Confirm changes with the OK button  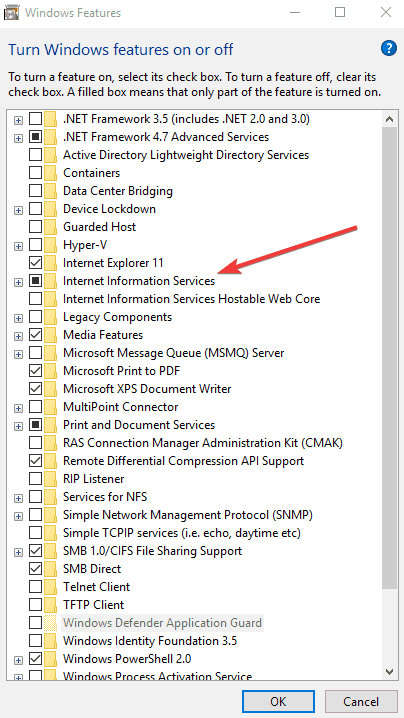pyautogui.click(x=278, y=702)
